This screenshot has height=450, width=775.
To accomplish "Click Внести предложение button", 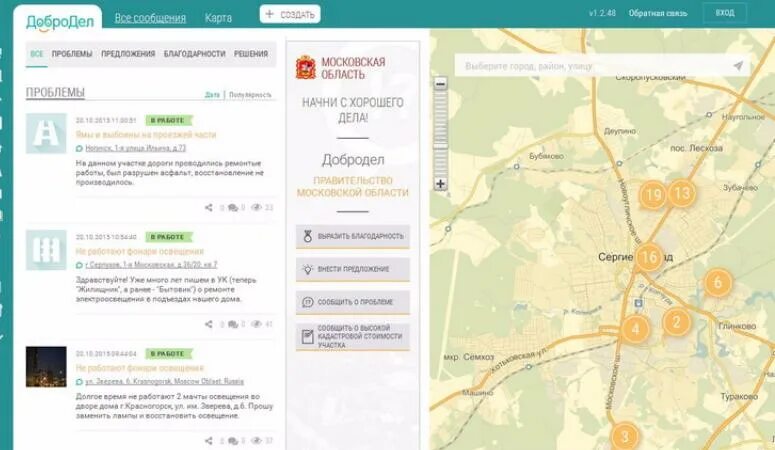I will [353, 270].
